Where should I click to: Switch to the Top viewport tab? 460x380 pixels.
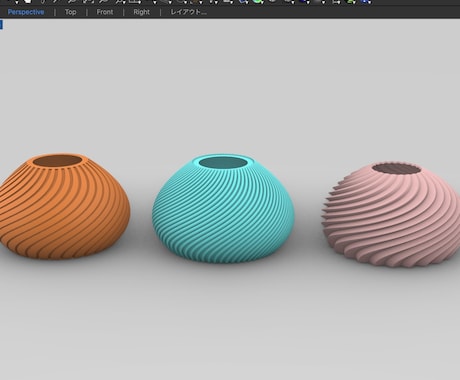[70, 12]
